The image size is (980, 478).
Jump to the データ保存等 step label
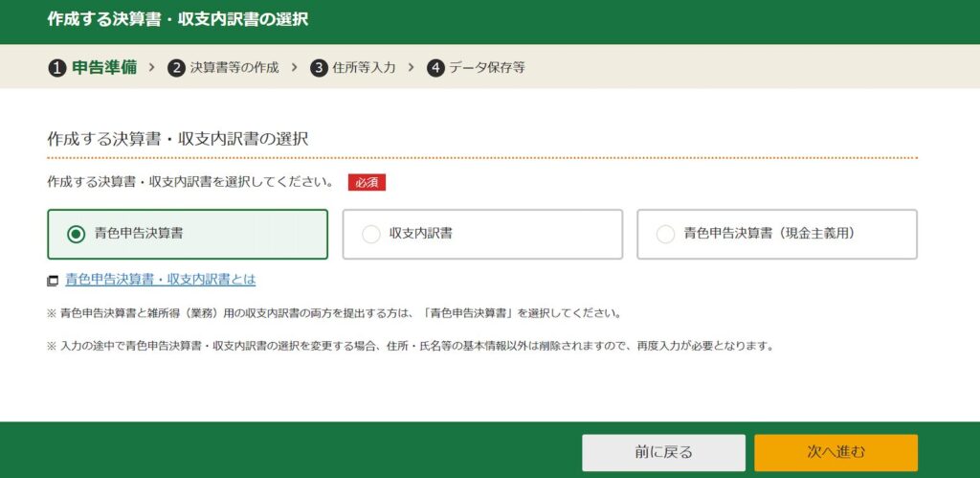point(486,68)
